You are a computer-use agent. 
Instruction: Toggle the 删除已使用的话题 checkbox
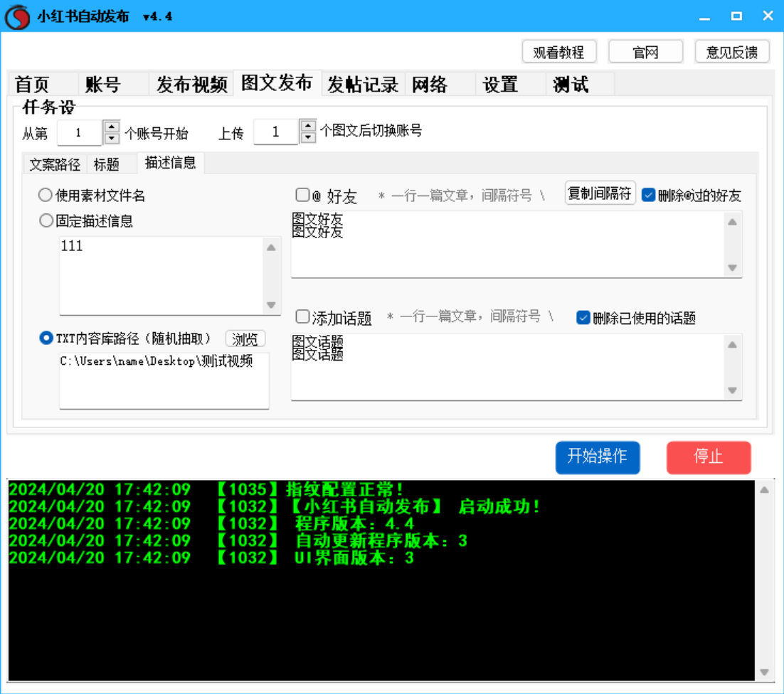[x=583, y=318]
